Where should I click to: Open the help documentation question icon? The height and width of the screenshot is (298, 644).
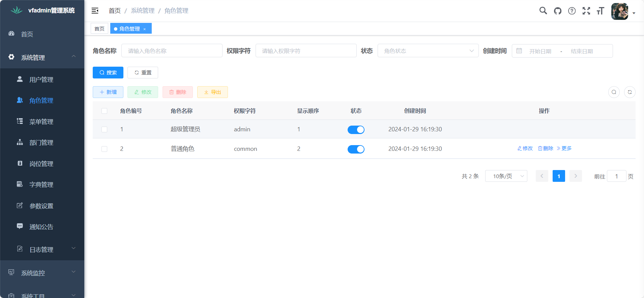pyautogui.click(x=572, y=11)
